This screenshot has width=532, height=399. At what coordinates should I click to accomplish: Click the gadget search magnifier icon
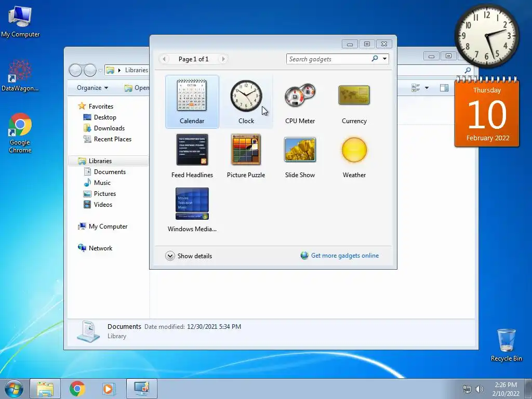click(375, 59)
